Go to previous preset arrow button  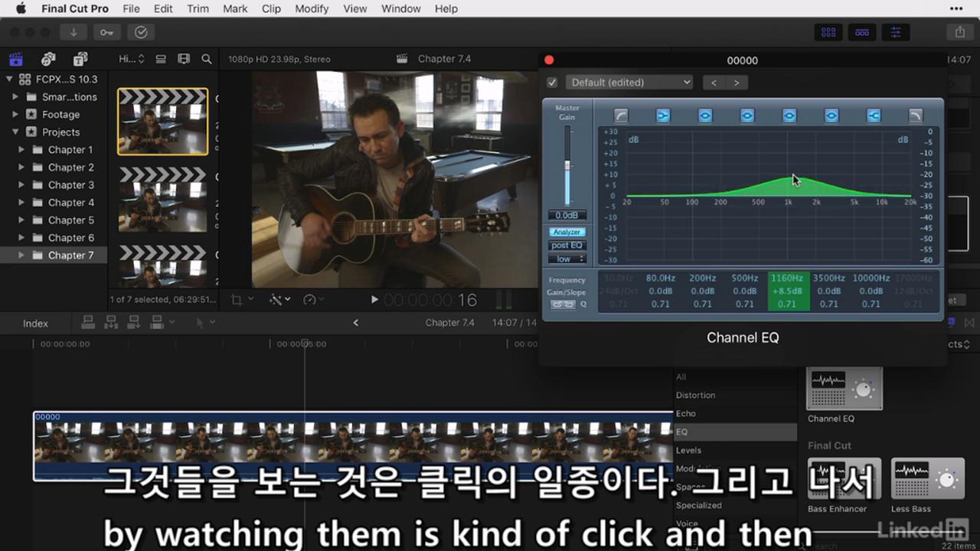coord(714,83)
